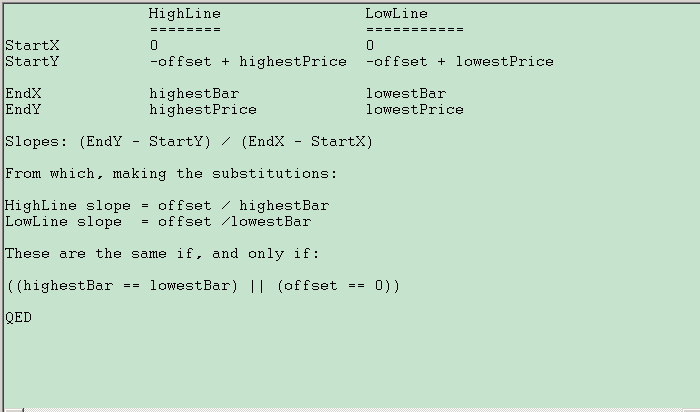
Task: Click '-offset + lowestPrice' text
Action: pyautogui.click(x=459, y=62)
